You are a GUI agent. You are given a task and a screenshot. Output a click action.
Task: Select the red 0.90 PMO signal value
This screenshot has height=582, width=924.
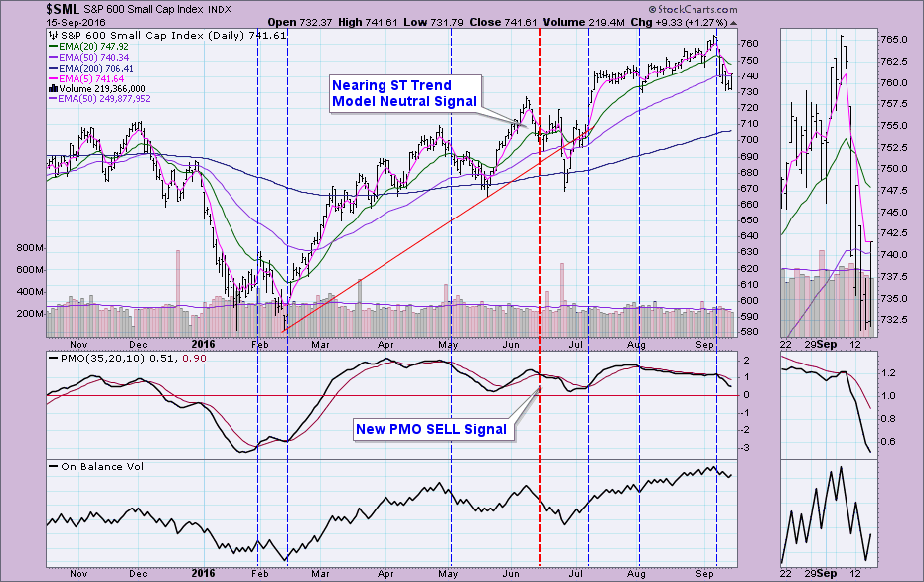(194, 359)
